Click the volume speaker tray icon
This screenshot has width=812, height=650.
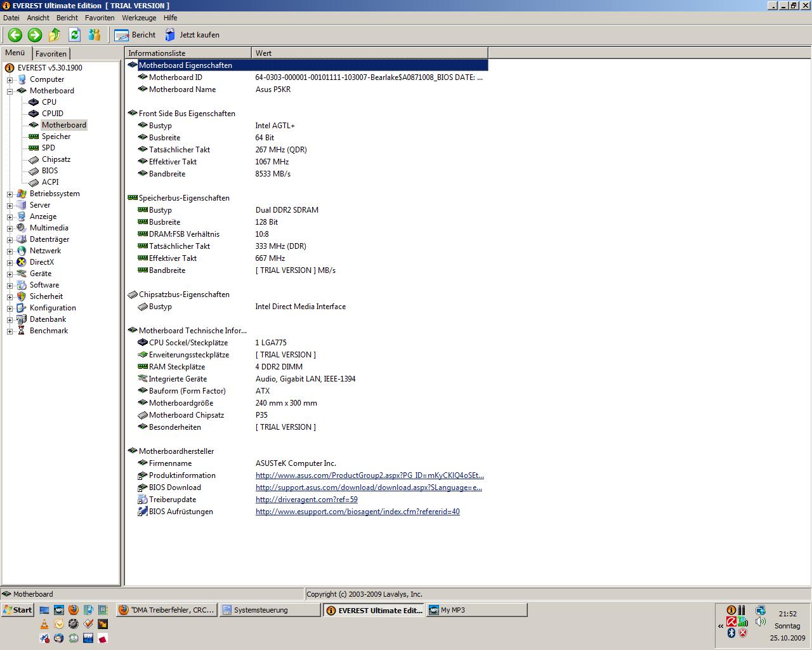pyautogui.click(x=761, y=622)
